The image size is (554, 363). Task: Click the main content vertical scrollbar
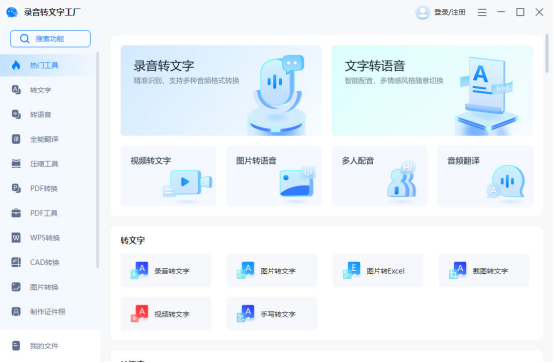point(547,53)
